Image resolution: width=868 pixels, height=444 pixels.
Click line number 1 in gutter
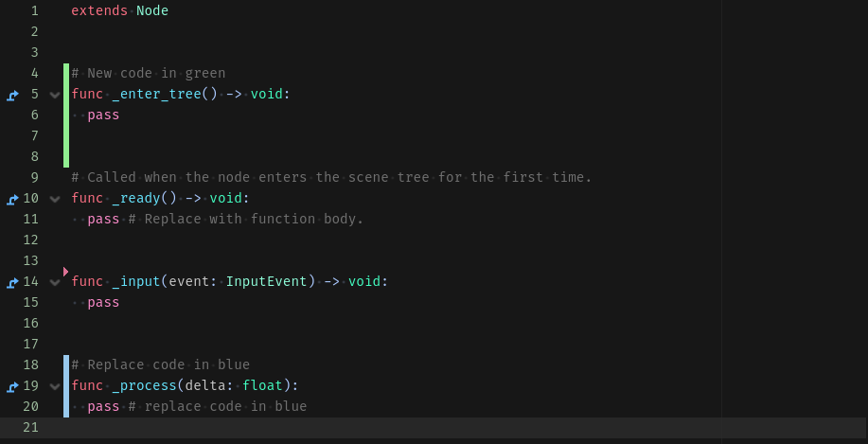coord(35,11)
